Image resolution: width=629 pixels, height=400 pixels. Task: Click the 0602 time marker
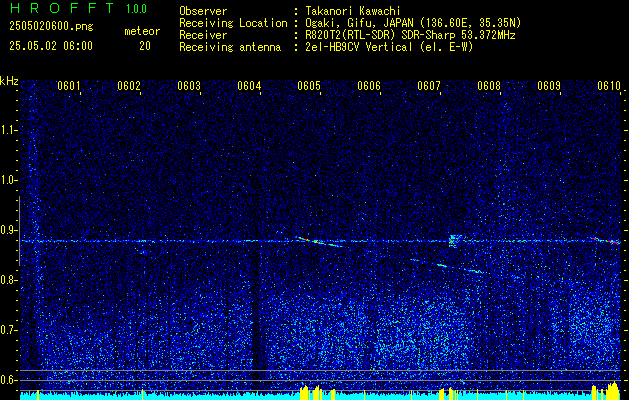click(129, 85)
